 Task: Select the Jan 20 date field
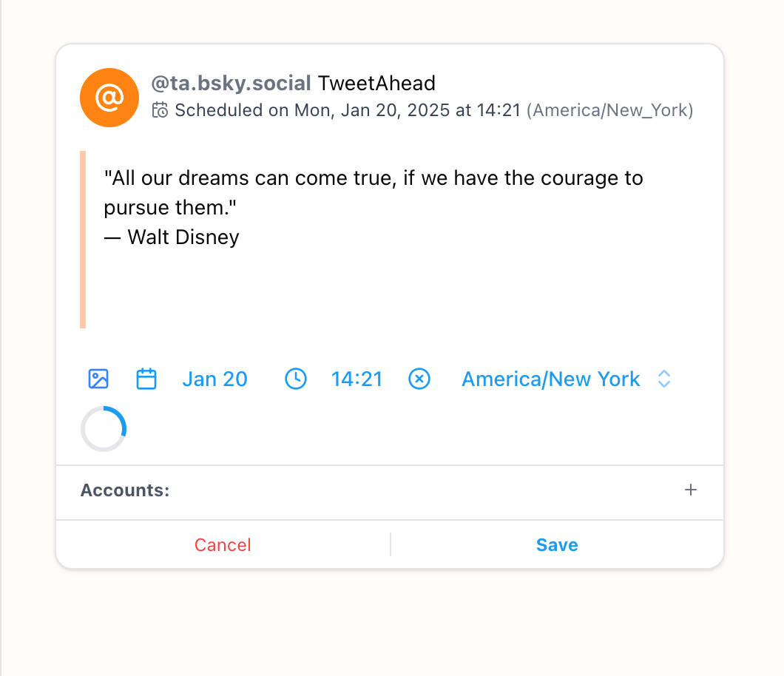tap(214, 379)
